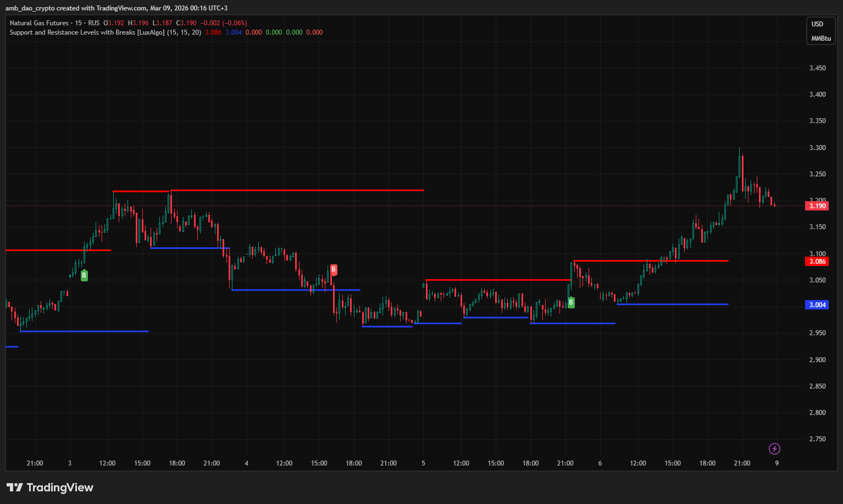The height and width of the screenshot is (504, 843).
Task: Click the red 3.086 resistance price tag
Action: (817, 262)
